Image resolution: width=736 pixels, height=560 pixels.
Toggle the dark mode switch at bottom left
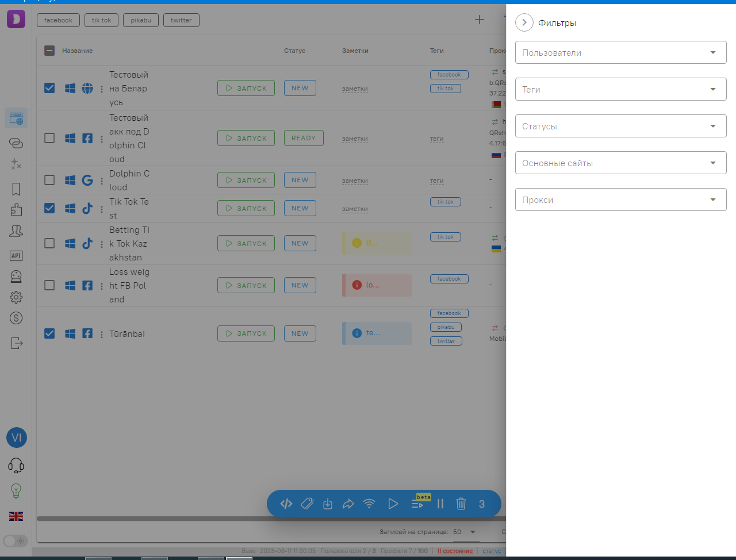pos(16,541)
